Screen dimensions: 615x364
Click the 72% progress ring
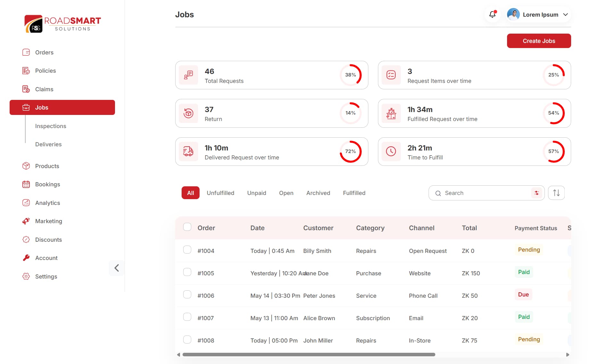pyautogui.click(x=350, y=151)
